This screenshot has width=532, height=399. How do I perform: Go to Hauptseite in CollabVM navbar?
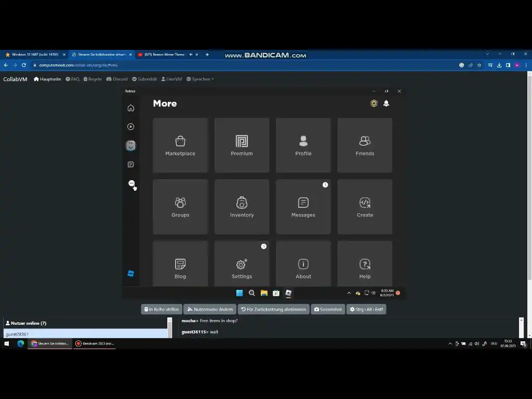click(47, 79)
